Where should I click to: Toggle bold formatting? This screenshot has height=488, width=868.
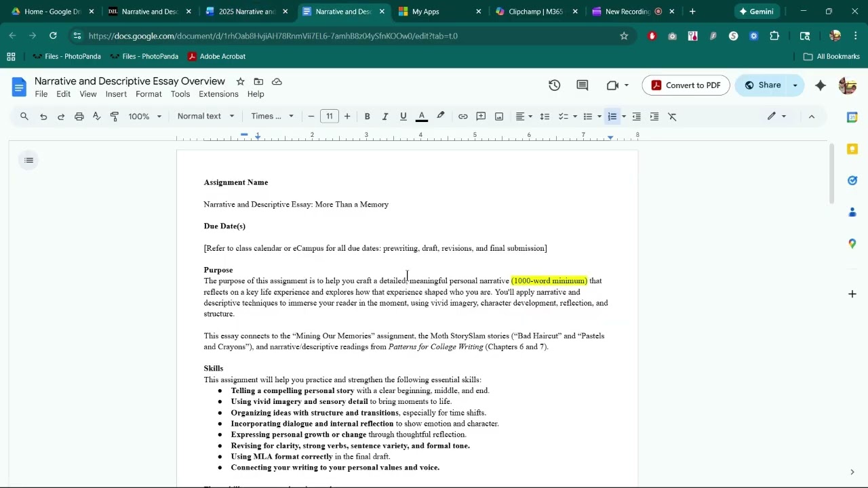coord(368,117)
